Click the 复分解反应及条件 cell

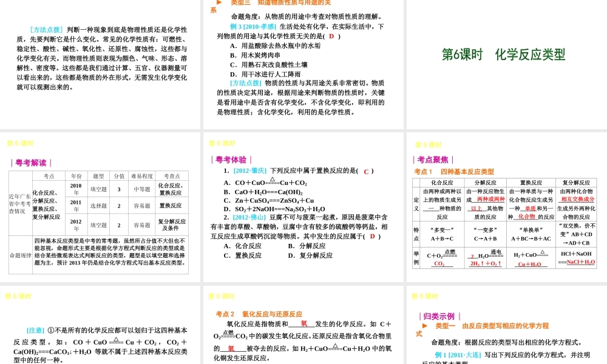pyautogui.click(x=172, y=224)
